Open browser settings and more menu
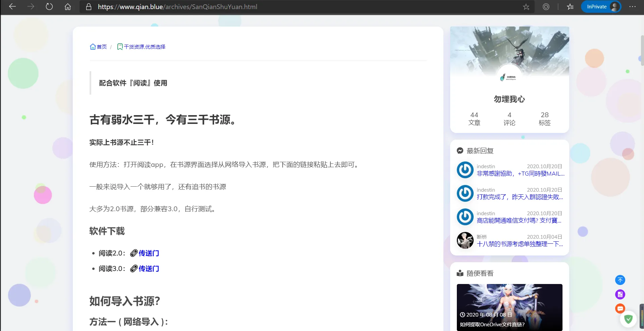The width and height of the screenshot is (644, 331). 633,7
